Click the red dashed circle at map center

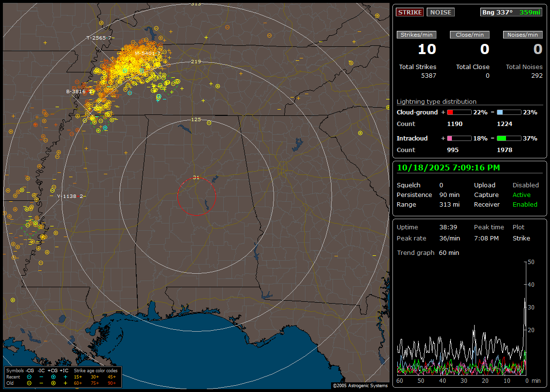point(196,196)
